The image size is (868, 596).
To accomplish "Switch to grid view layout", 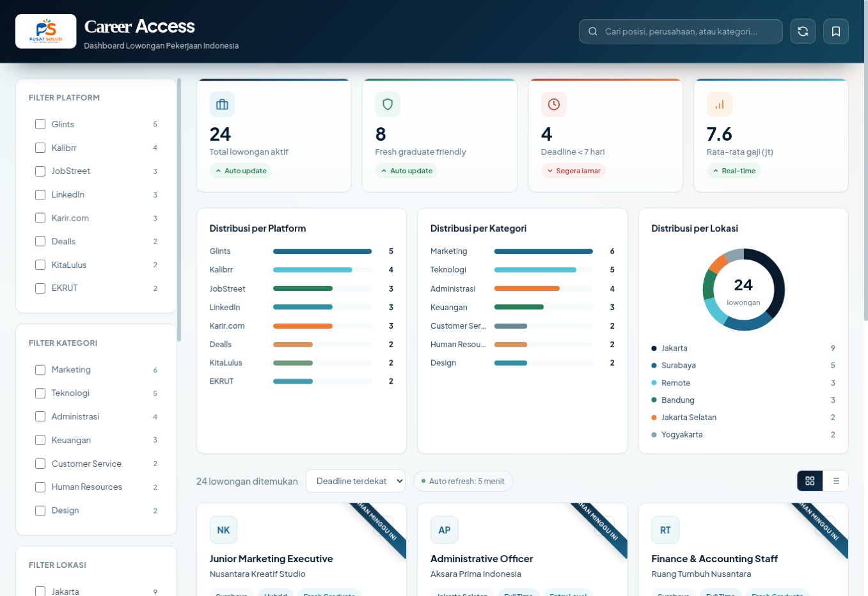I will tap(810, 481).
